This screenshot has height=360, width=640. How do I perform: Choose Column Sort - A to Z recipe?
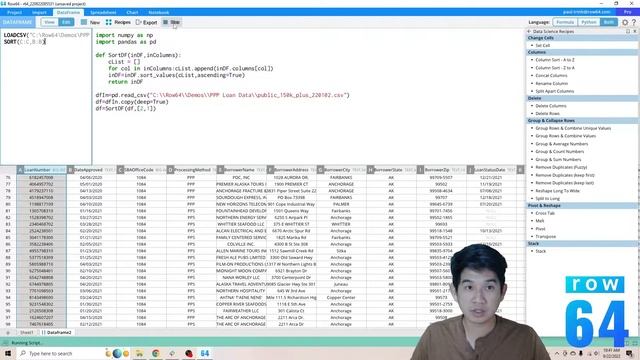[555, 60]
